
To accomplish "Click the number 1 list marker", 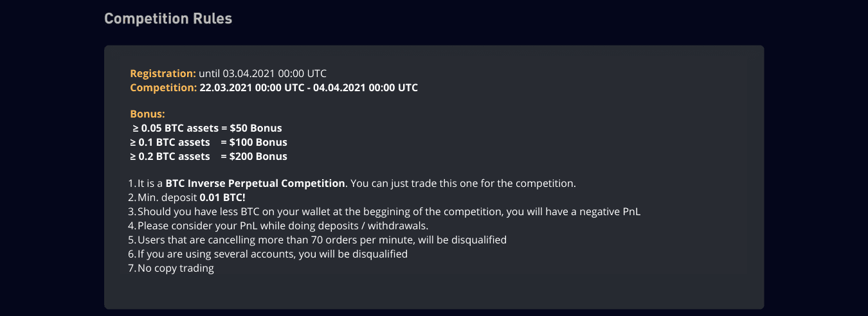I will 132,183.
